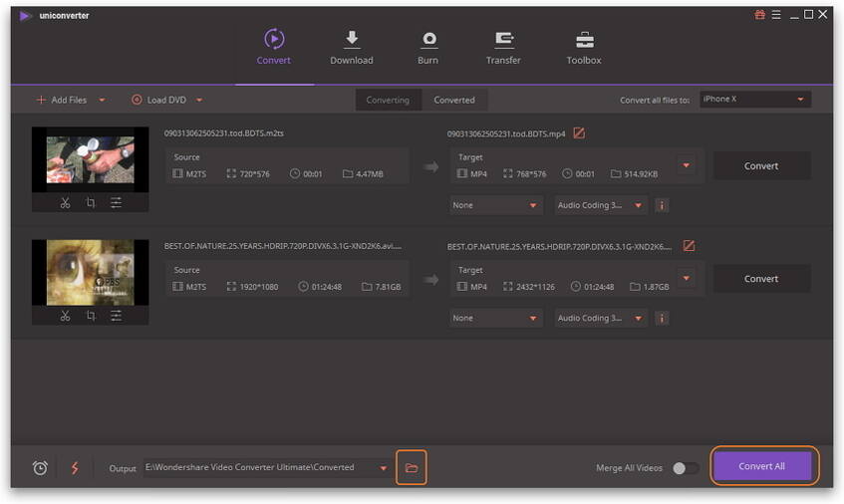This screenshot has width=844, height=504.
Task: Rename the BEST.OF.NATURE output with edit icon
Action: pos(689,246)
